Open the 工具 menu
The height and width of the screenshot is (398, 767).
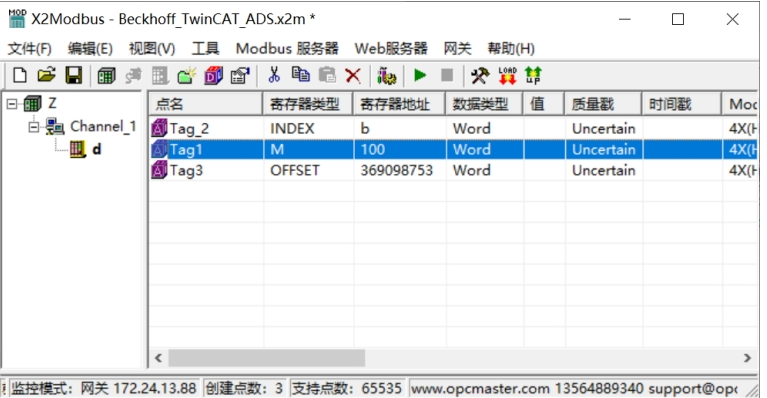click(x=205, y=48)
